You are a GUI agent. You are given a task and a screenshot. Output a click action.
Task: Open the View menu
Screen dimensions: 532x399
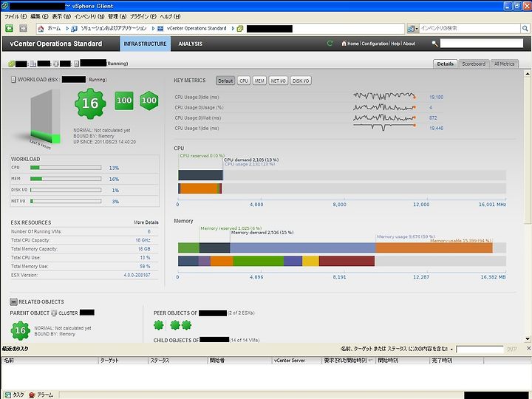coord(61,16)
